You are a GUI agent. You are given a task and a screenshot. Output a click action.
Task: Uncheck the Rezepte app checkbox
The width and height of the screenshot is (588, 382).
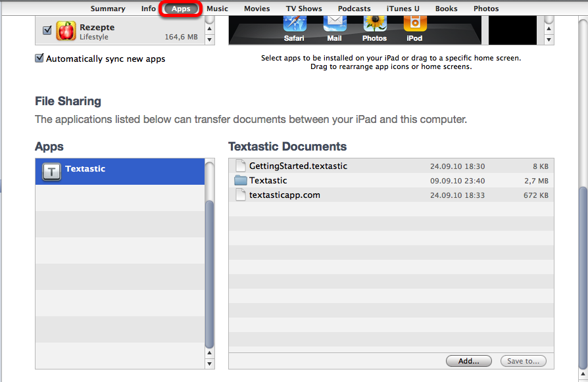click(47, 30)
